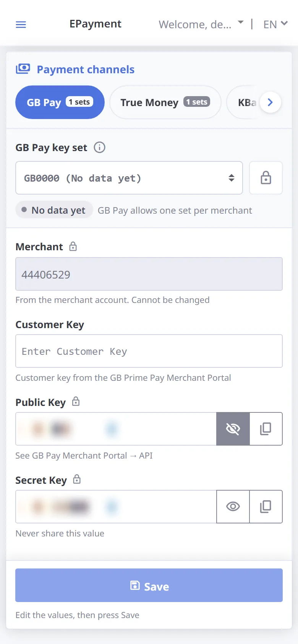Open the EN language selector

pos(275,24)
